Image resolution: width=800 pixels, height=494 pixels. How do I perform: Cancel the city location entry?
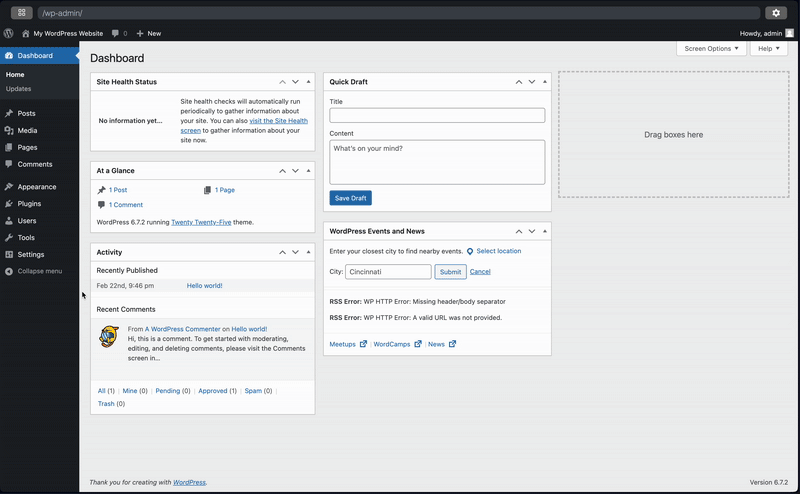tap(480, 272)
